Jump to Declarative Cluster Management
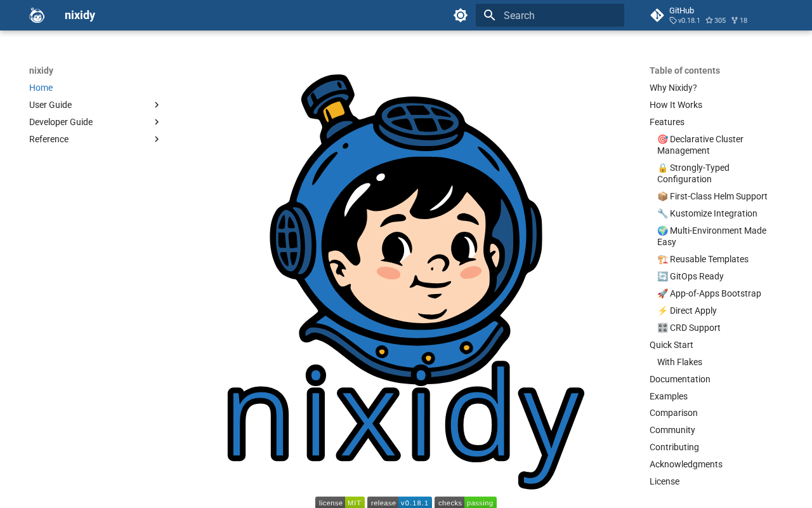The width and height of the screenshot is (812, 508). coord(700,145)
